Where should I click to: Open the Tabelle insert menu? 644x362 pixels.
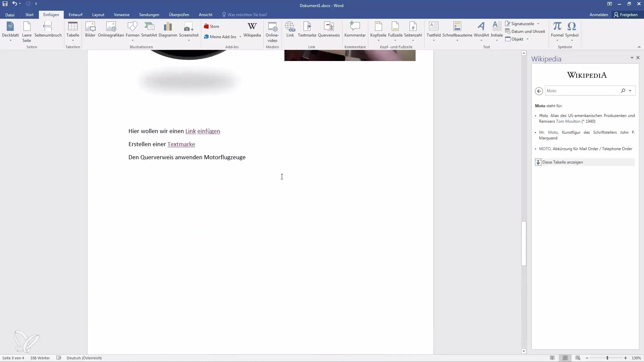point(73,32)
